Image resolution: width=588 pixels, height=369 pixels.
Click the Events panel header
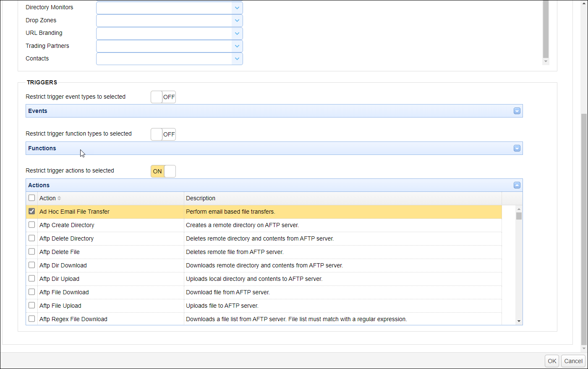274,111
